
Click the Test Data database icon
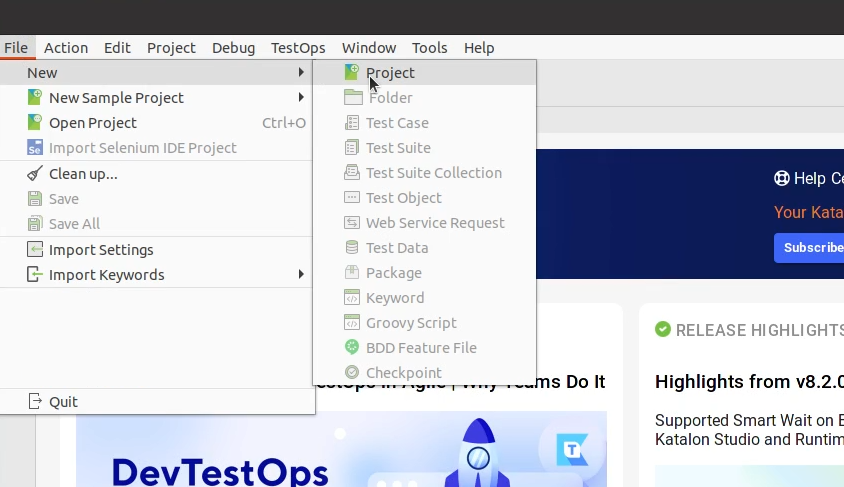click(x=352, y=248)
